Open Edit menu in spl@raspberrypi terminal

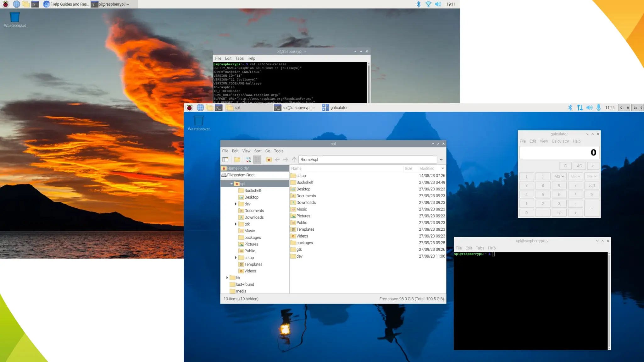click(x=469, y=248)
